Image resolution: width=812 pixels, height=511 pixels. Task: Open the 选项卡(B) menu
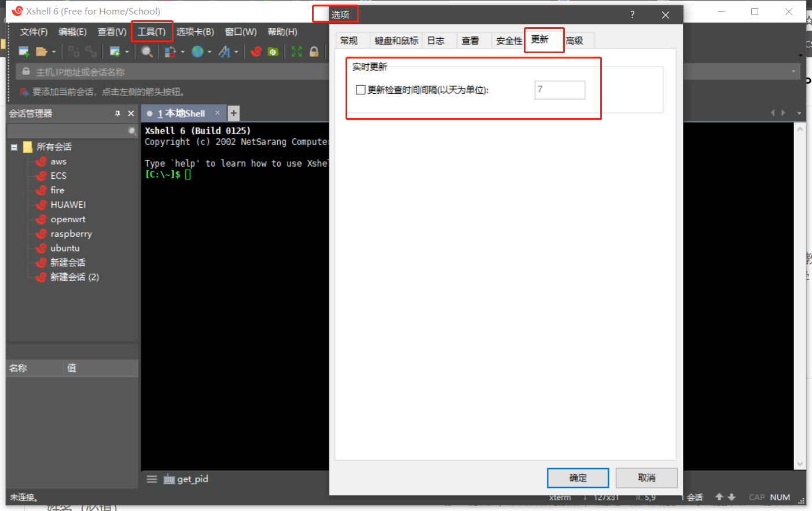(x=195, y=32)
